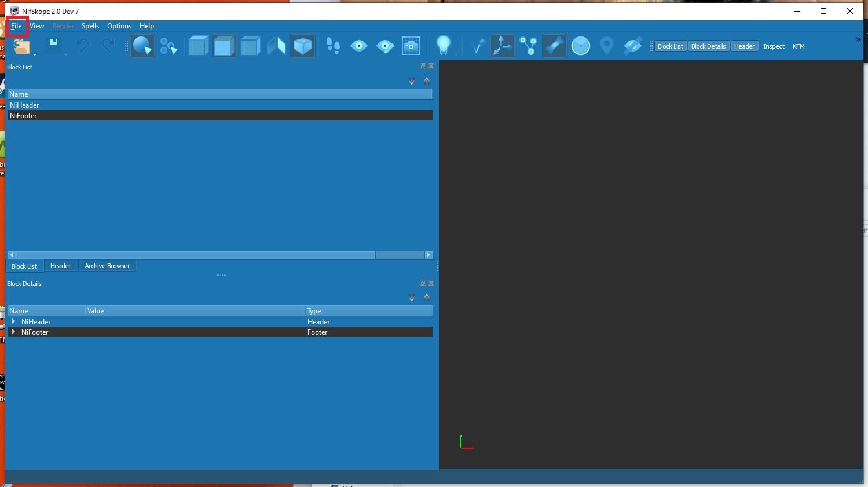Expand the NiFooter row in Block Details
Image resolution: width=868 pixels, height=487 pixels.
pos(13,332)
